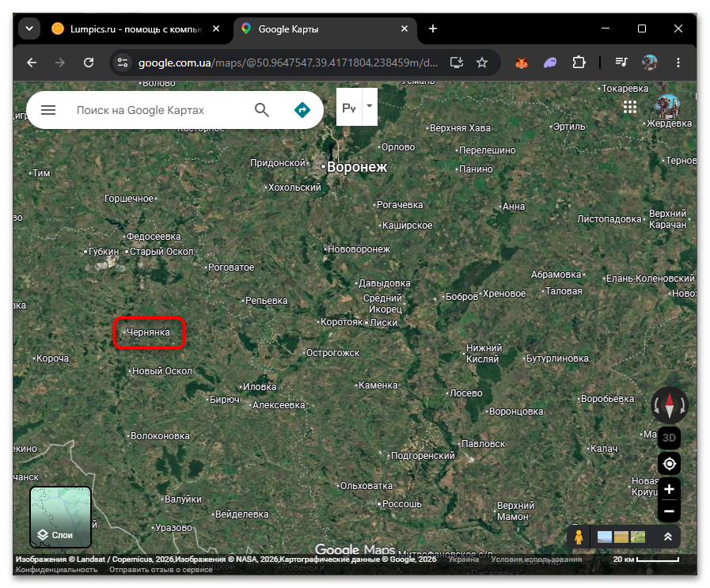Image resolution: width=710 pixels, height=588 pixels.
Task: Switch to the Lumpics.ru tab
Action: pyautogui.click(x=136, y=29)
